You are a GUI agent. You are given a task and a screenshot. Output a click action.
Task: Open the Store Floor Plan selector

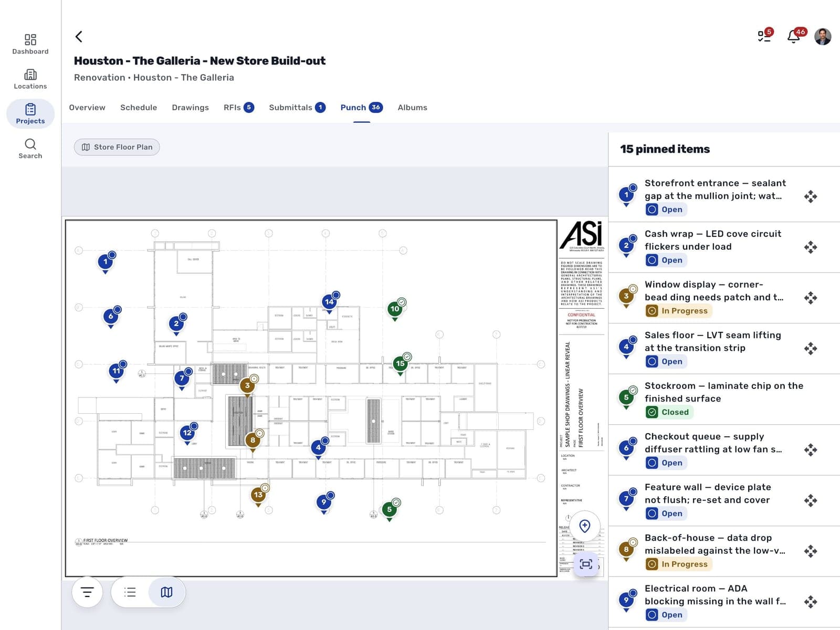(x=117, y=147)
